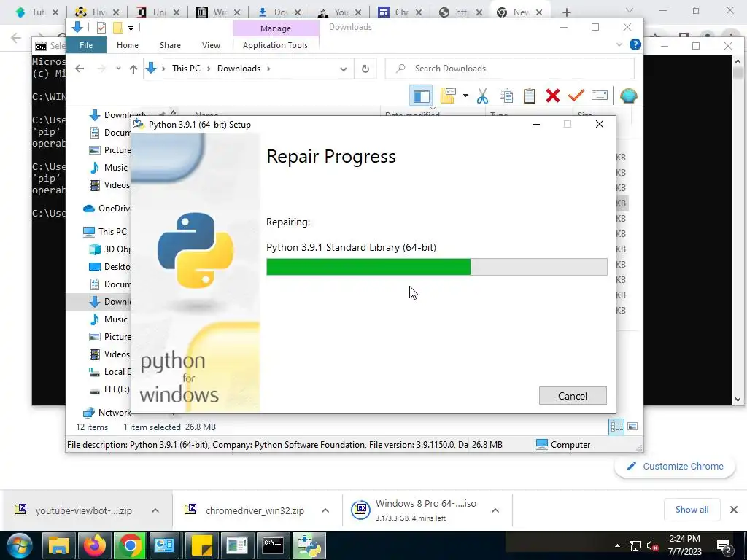Open Chrome tab search chevron

[x=630, y=10]
